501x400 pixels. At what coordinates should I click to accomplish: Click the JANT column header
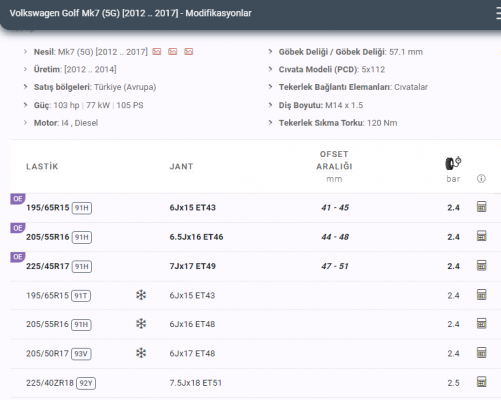pyautogui.click(x=181, y=166)
